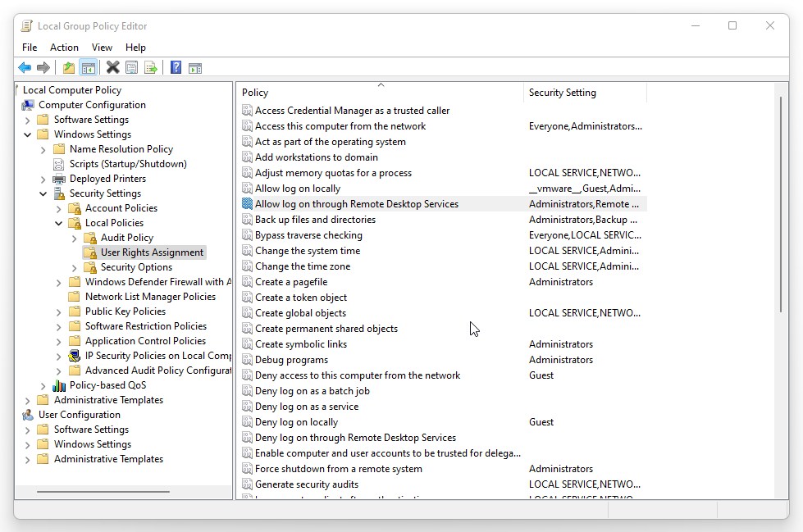Select Software Settings under User Configuration
The image size is (803, 532).
click(91, 430)
